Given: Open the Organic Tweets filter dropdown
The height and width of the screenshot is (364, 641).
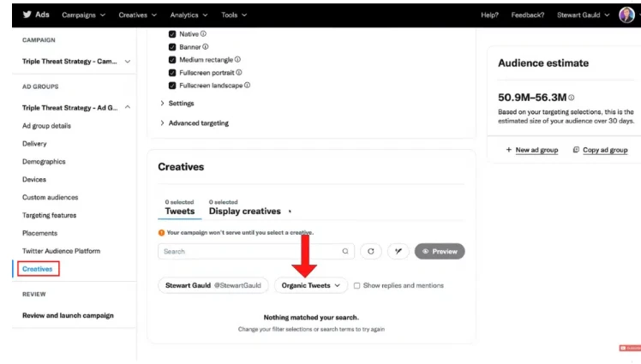Looking at the screenshot, I should (311, 285).
